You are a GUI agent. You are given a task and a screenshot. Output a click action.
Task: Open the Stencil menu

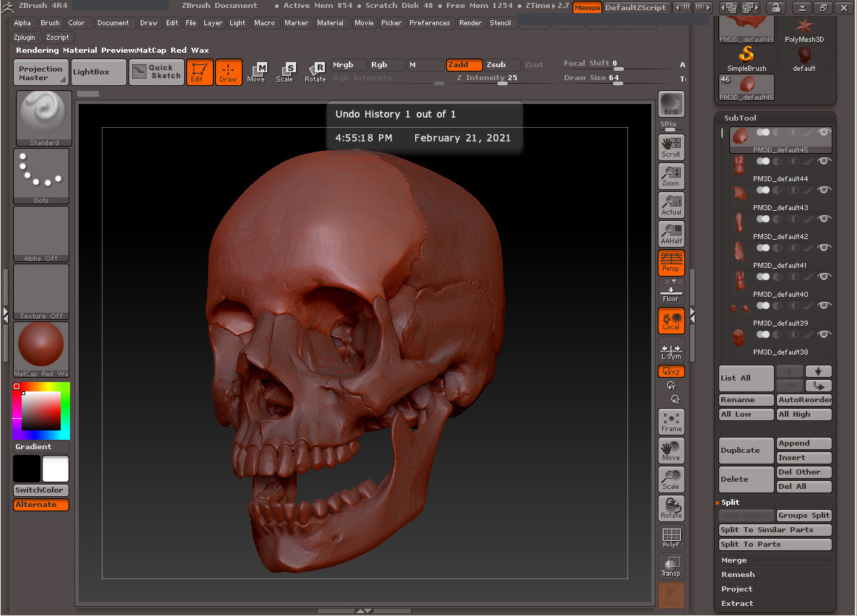click(x=500, y=23)
